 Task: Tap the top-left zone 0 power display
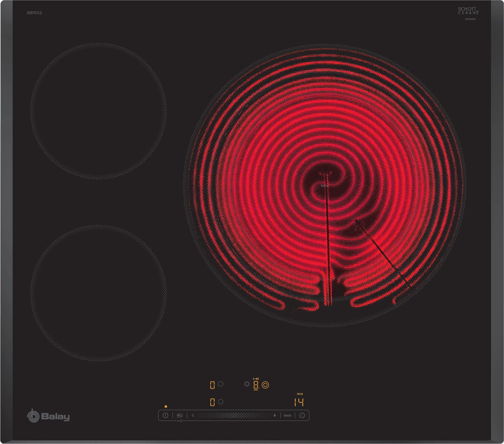(212, 385)
